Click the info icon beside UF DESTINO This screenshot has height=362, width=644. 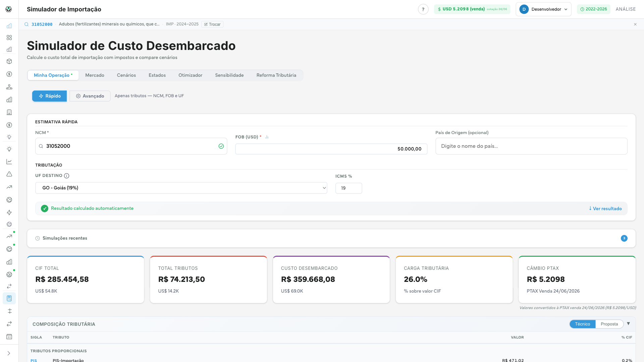[66, 176]
